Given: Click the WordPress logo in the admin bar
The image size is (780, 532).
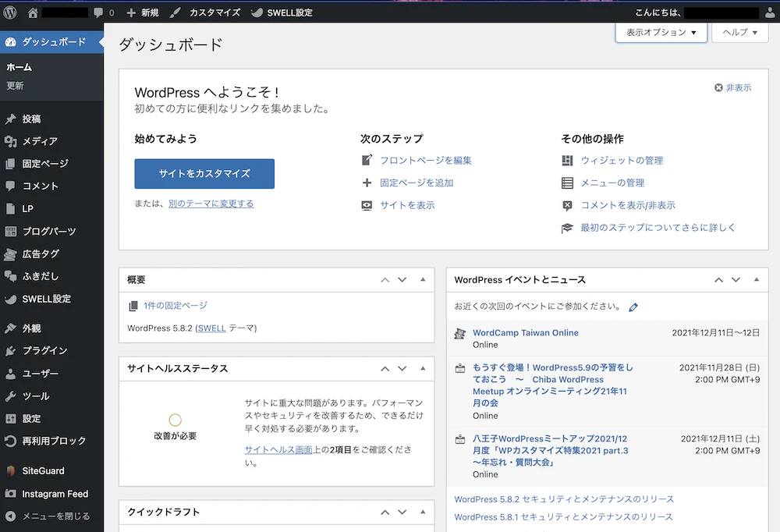Looking at the screenshot, I should (x=10, y=12).
